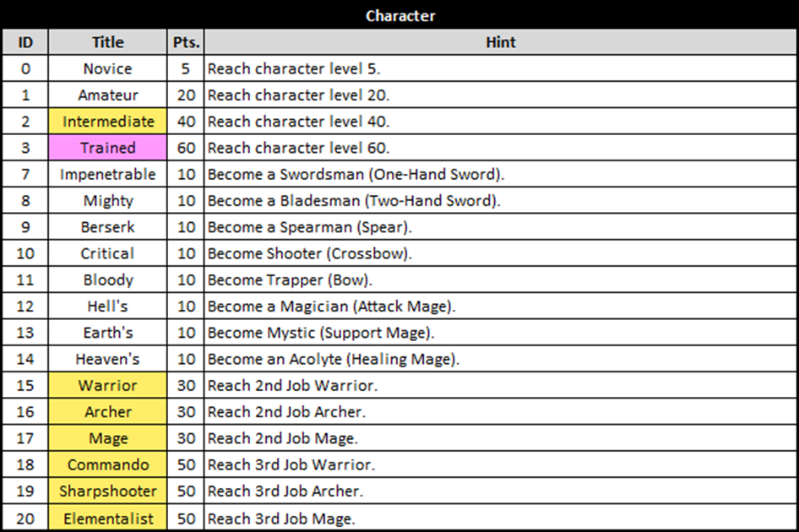Select hint 'Reach 3rd Job Warrior.'

(x=291, y=464)
